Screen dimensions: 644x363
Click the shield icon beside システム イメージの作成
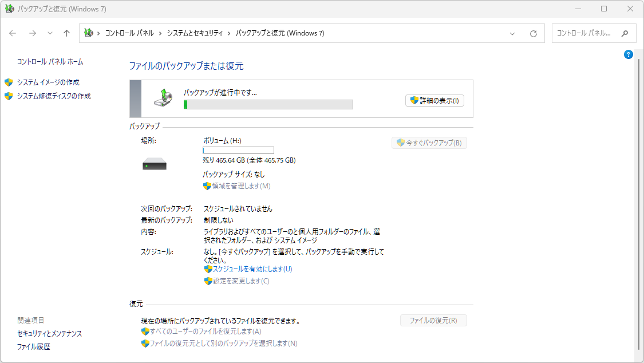9,82
